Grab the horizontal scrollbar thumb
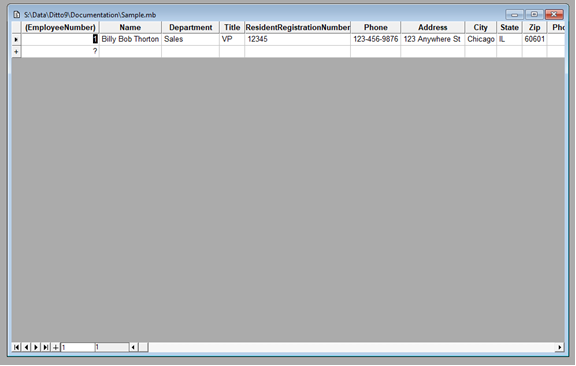The width and height of the screenshot is (576, 366). tap(143, 347)
